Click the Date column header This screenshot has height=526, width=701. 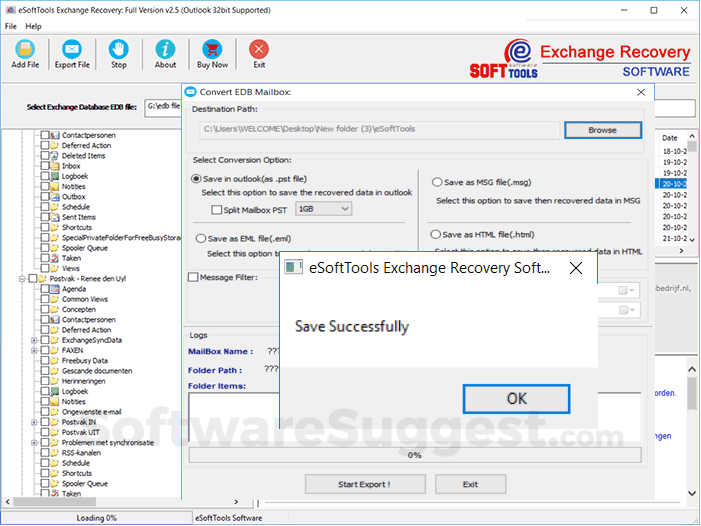[x=671, y=138]
